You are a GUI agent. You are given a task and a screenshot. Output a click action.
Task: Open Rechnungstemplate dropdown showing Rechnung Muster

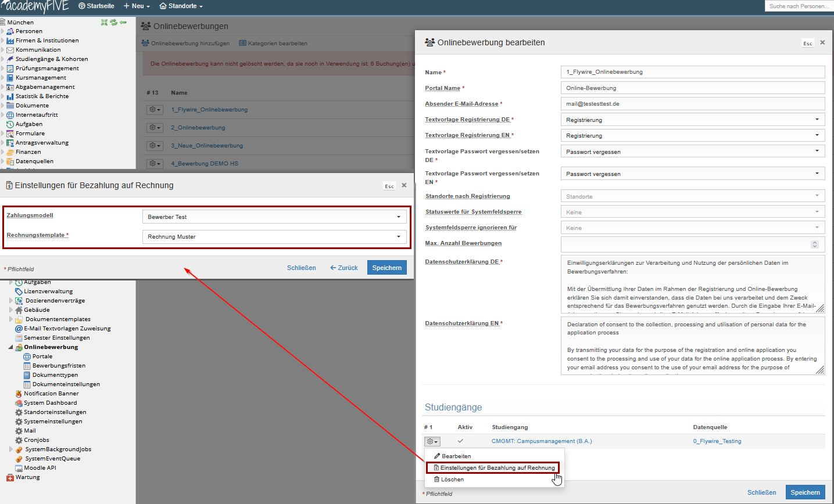point(274,237)
